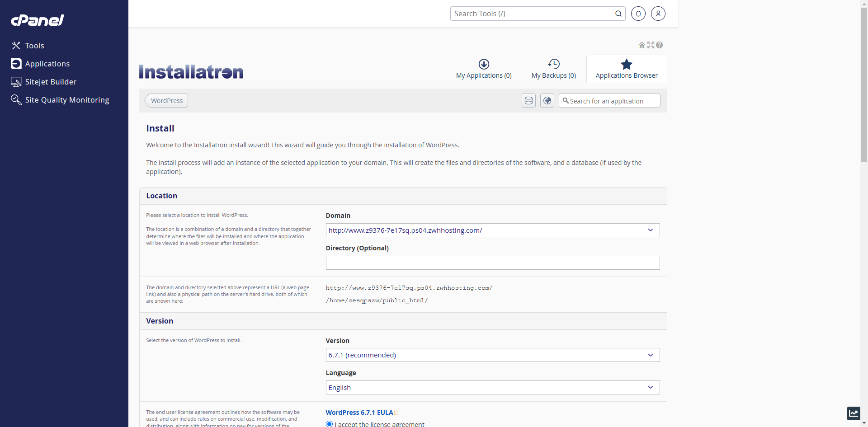Click the database stack icon
Viewport: 868px width, 427px height.
click(528, 101)
